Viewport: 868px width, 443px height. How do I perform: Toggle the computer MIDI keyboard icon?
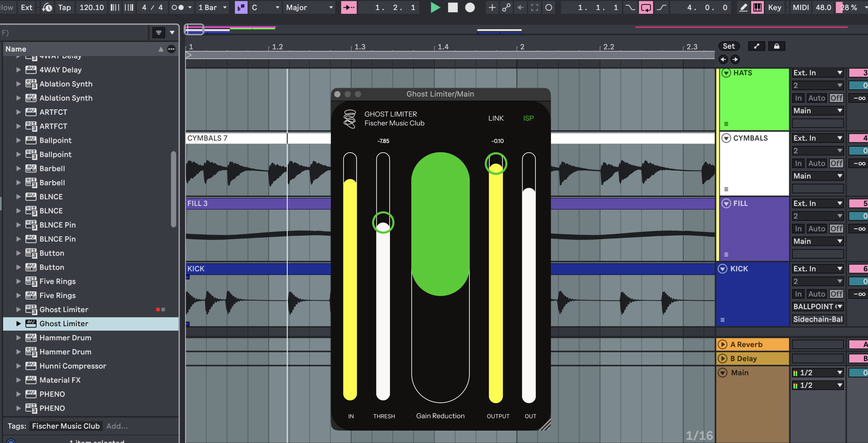point(757,7)
